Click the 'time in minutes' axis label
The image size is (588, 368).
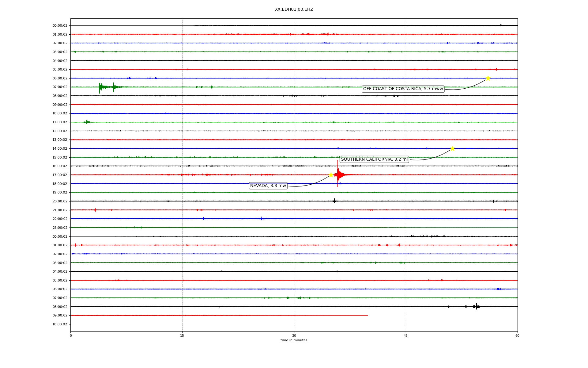[x=294, y=340]
